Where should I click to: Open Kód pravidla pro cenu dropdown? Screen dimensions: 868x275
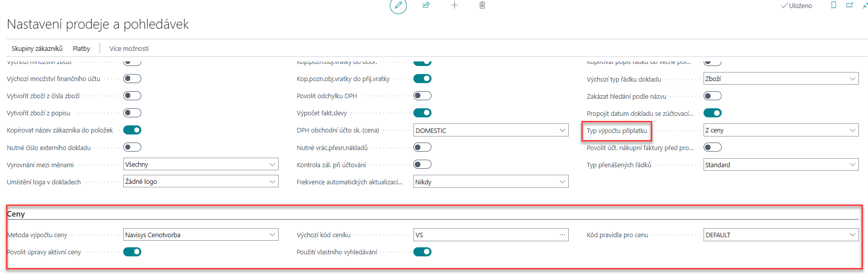pyautogui.click(x=852, y=235)
